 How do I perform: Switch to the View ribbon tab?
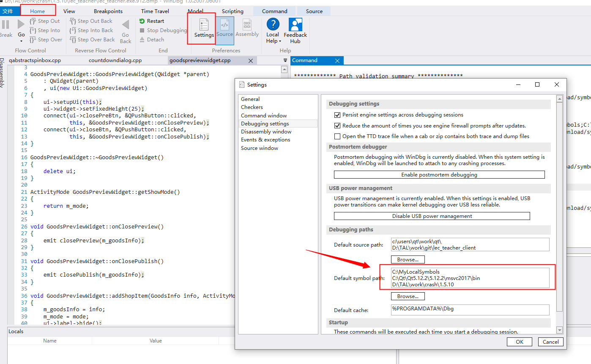[69, 11]
